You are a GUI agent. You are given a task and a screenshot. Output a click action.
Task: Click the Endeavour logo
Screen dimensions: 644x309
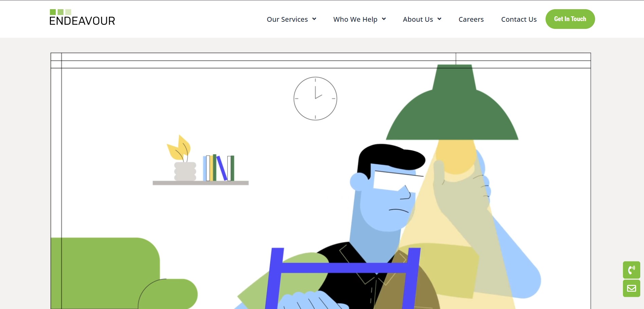coord(82,17)
